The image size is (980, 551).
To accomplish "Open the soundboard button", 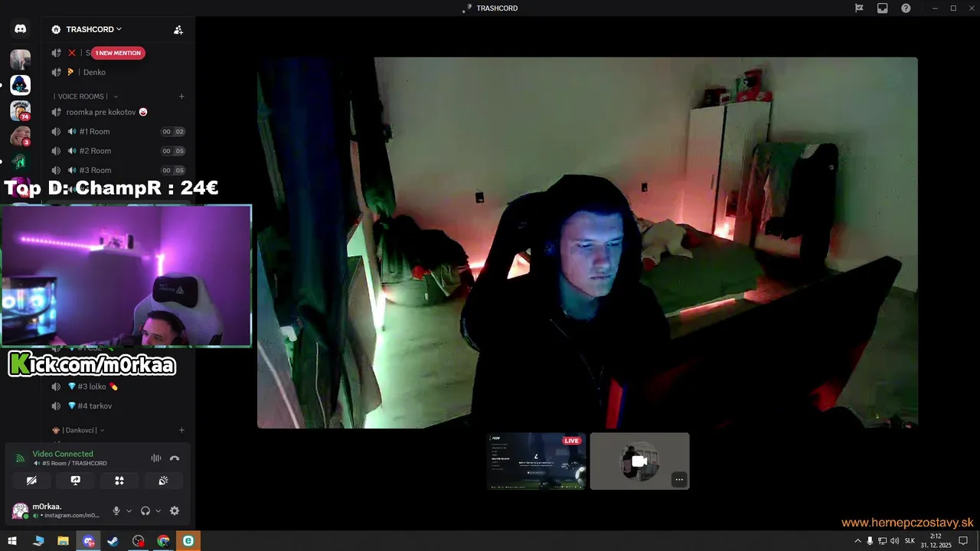I will (x=163, y=481).
